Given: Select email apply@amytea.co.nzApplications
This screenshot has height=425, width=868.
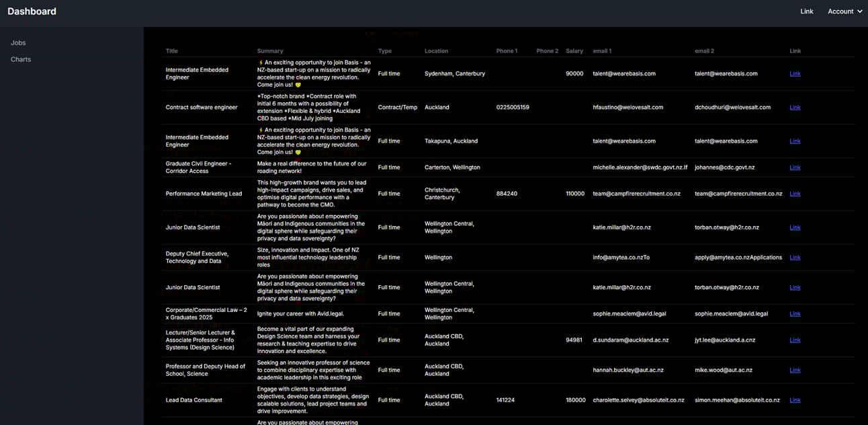Looking at the screenshot, I should 738,258.
